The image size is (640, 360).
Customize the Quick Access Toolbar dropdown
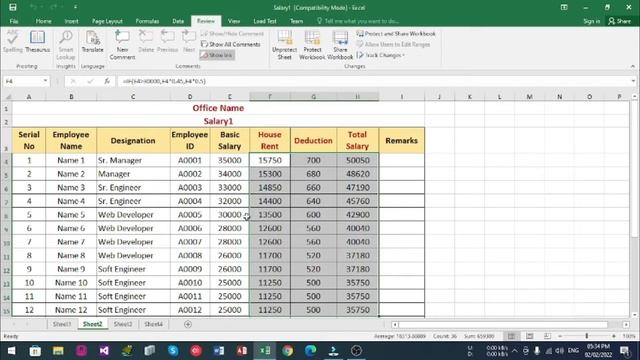coord(76,7)
